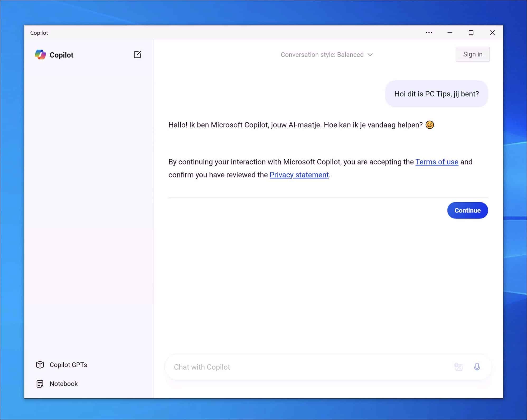Open the Notebook panel

[x=63, y=384]
